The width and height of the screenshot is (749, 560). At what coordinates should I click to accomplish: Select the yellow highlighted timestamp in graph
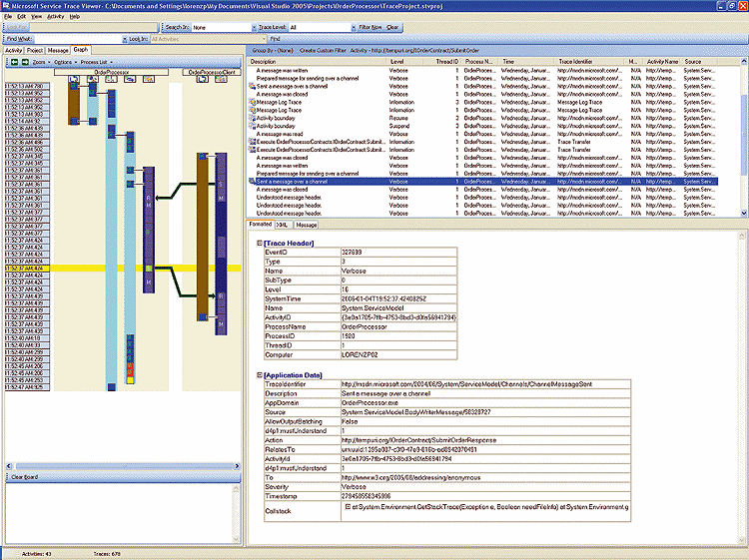(x=27, y=269)
